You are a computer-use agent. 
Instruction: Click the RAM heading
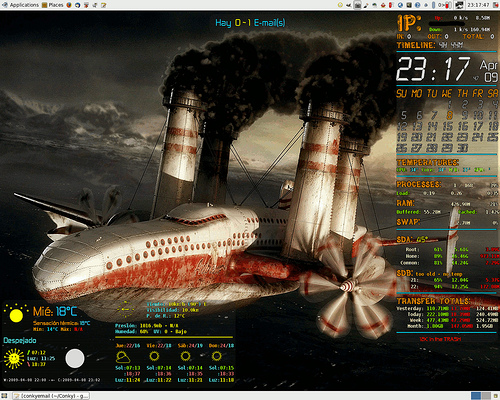(x=405, y=203)
